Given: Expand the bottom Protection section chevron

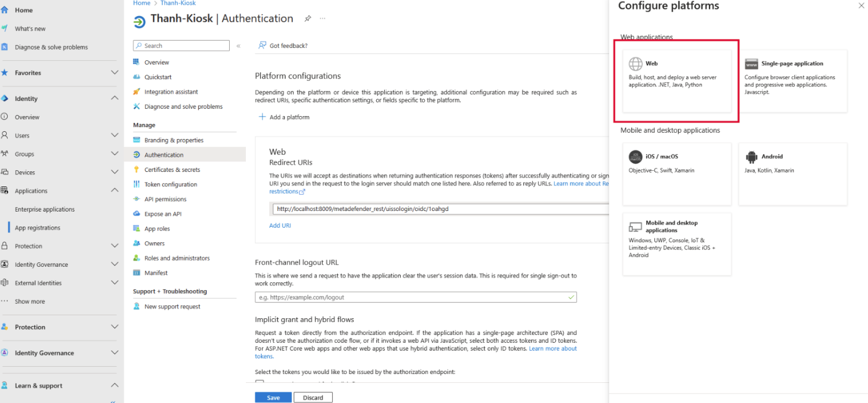Looking at the screenshot, I should click(x=115, y=327).
